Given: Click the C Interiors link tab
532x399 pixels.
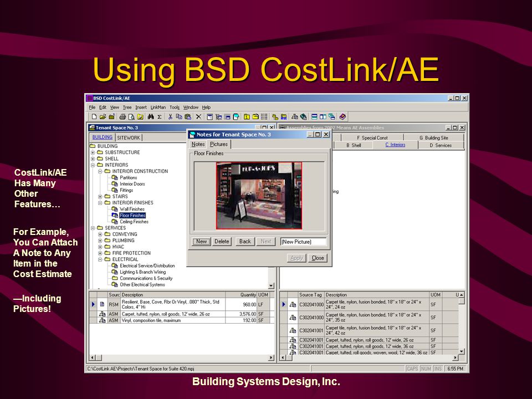Looking at the screenshot, I should click(x=395, y=145).
